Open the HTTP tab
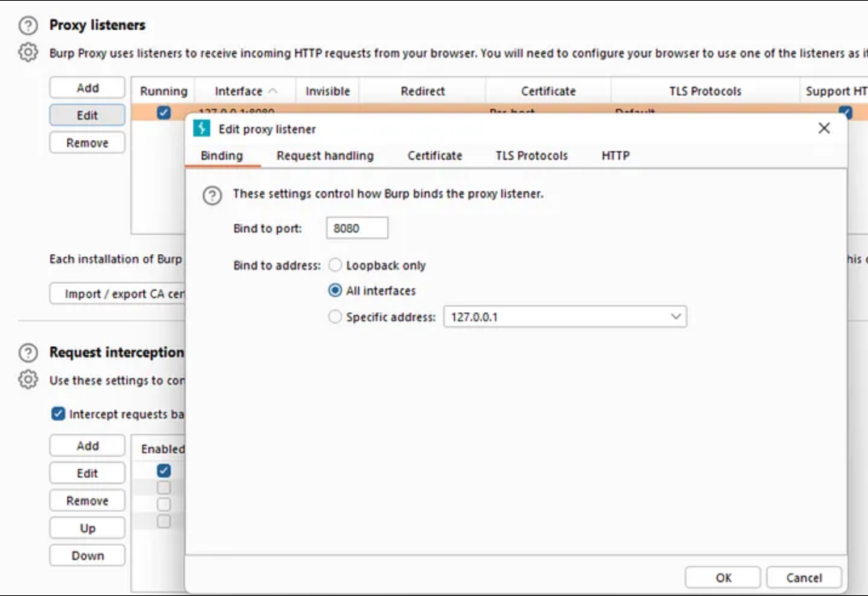This screenshot has height=596, width=868. (616, 155)
